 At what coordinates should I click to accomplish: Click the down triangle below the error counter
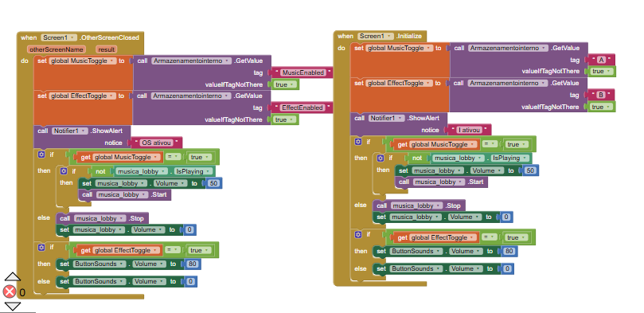pyautogui.click(x=12, y=306)
